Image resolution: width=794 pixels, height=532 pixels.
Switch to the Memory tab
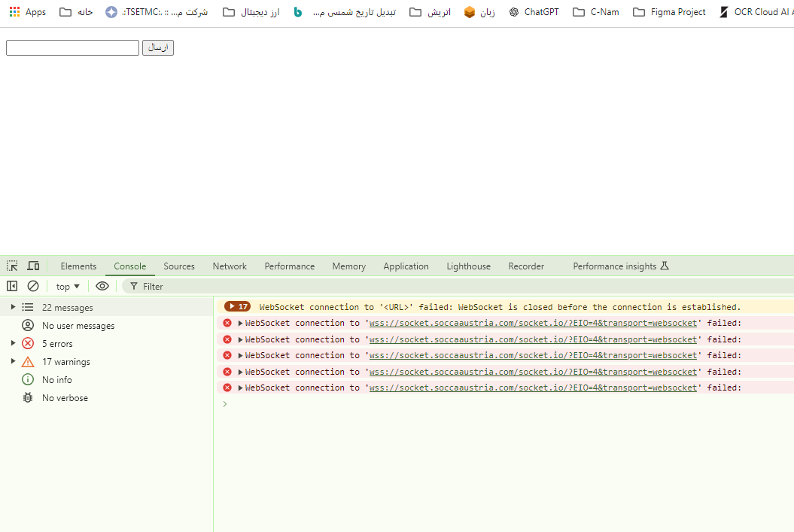349,266
